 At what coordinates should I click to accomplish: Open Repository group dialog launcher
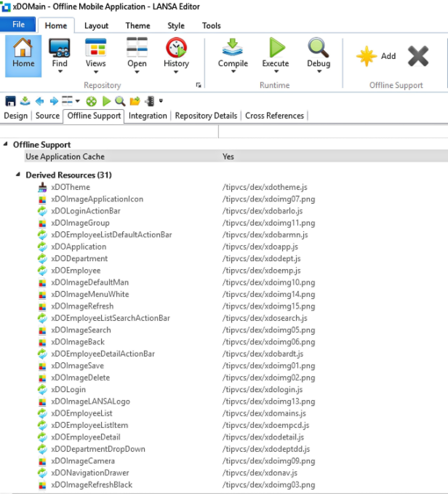[x=198, y=85]
